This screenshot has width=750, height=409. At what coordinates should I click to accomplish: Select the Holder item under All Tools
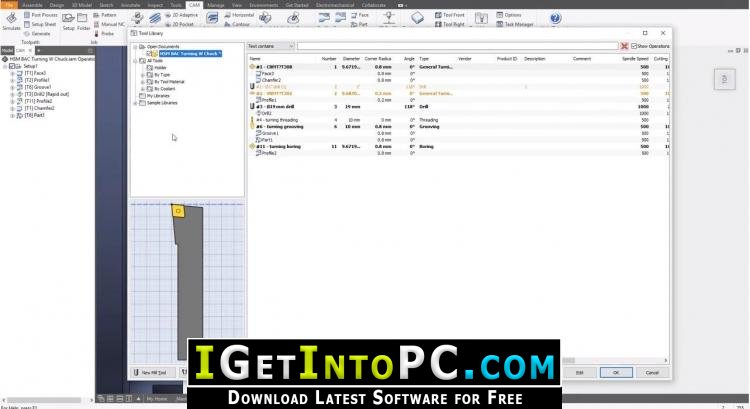(x=161, y=68)
